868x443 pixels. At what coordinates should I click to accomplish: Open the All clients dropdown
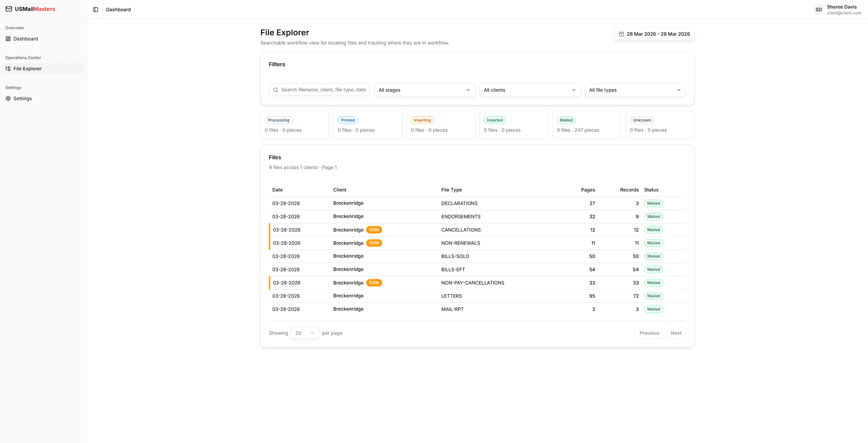(529, 90)
